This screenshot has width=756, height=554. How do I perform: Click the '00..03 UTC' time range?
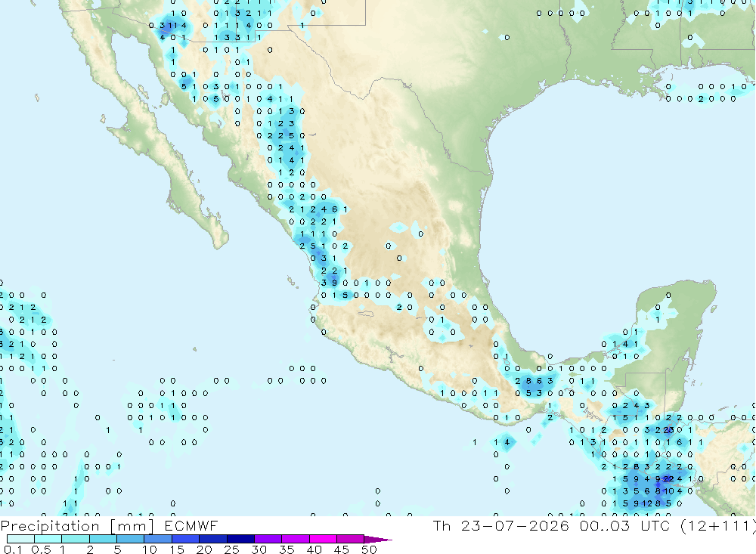click(625, 525)
